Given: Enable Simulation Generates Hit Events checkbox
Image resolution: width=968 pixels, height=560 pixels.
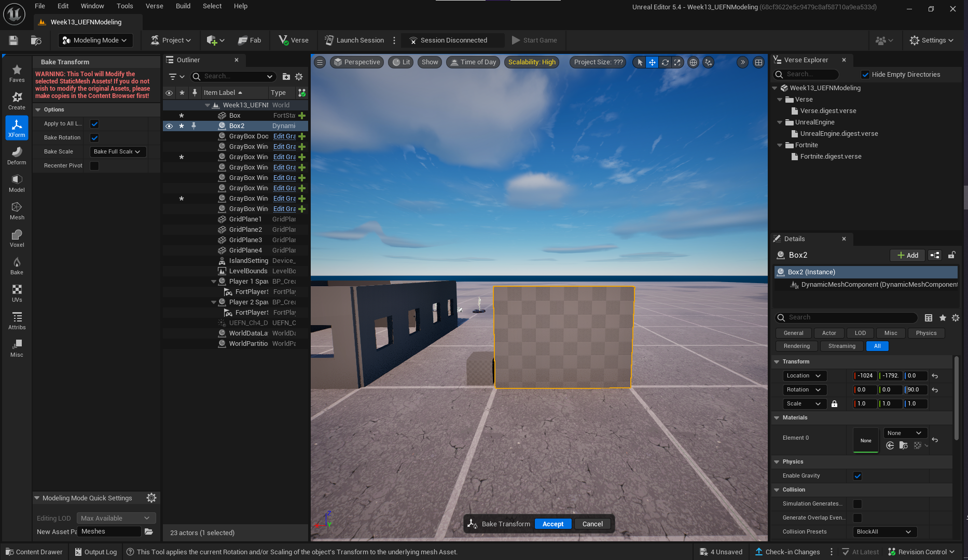Looking at the screenshot, I should tap(858, 503).
